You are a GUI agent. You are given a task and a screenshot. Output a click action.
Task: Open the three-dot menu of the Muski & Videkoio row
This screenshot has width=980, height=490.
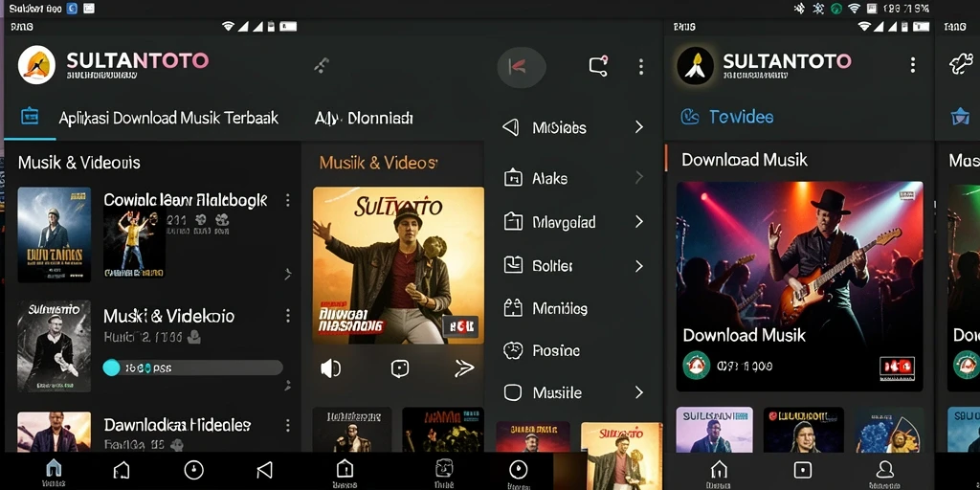(x=287, y=316)
